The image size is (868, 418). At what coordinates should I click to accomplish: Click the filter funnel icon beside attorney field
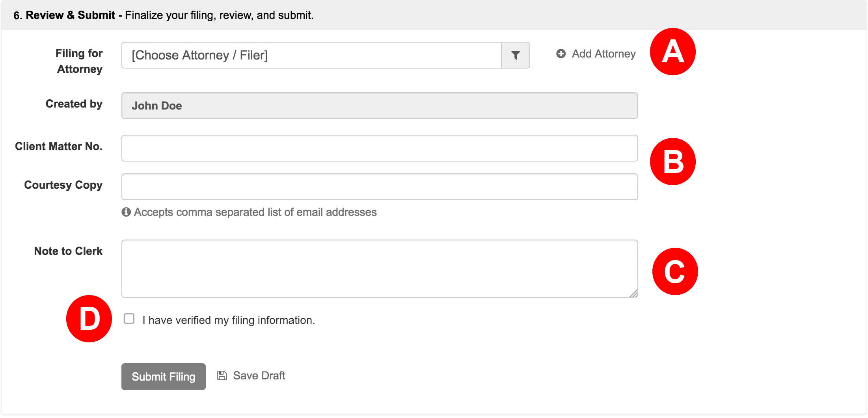point(515,56)
